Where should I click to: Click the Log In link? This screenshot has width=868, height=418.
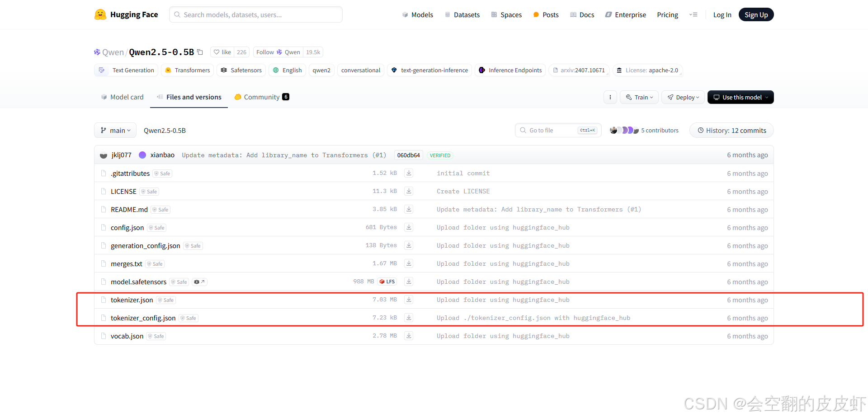pos(722,14)
